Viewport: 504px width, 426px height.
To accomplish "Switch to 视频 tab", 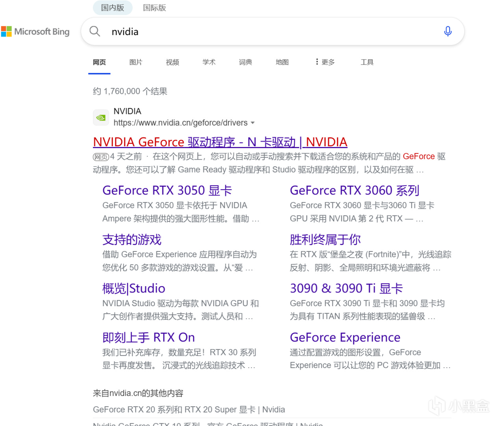I will (x=172, y=62).
